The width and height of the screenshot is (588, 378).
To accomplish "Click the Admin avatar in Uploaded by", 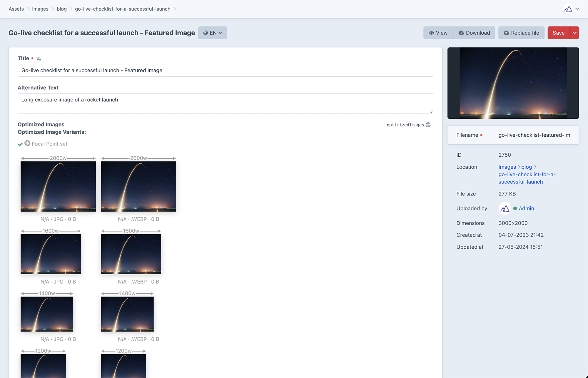I will coord(505,208).
